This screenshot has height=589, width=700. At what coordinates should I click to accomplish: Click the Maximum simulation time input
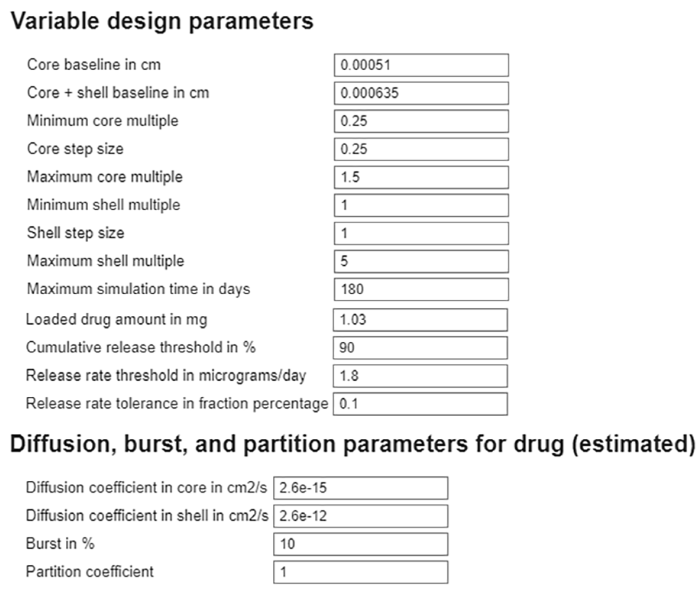pos(421,289)
